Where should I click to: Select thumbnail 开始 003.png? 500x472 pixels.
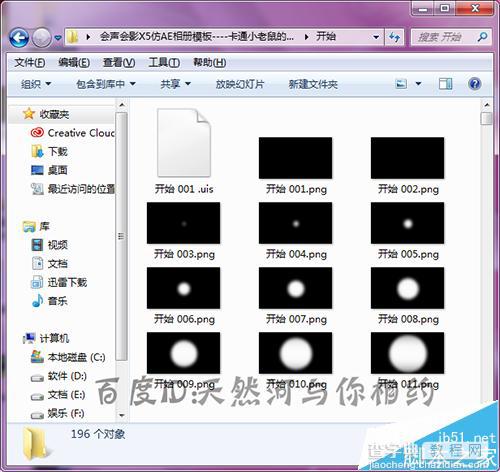click(184, 223)
